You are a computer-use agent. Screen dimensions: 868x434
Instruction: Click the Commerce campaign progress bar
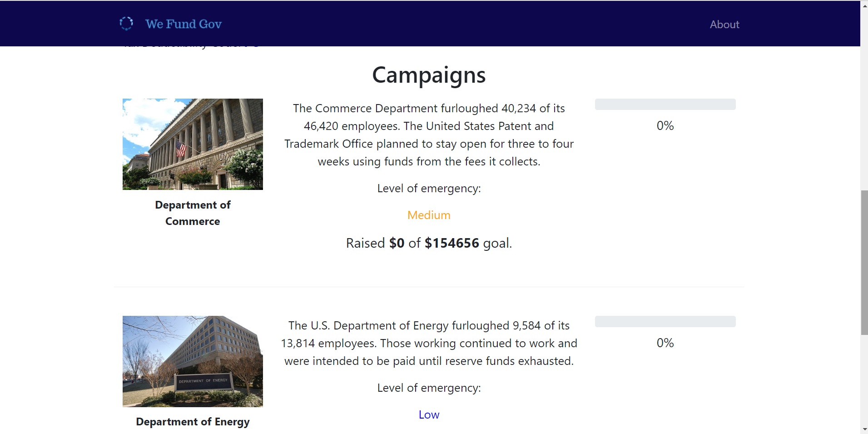pyautogui.click(x=665, y=105)
